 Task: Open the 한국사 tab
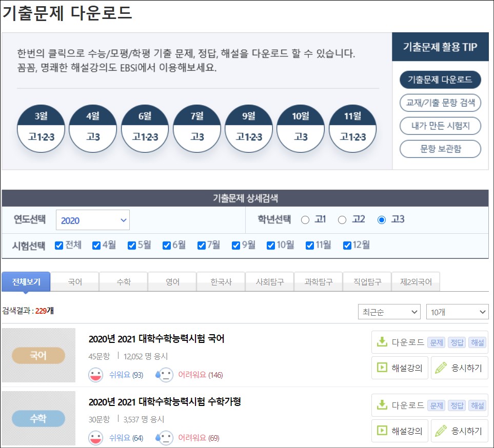point(221,281)
